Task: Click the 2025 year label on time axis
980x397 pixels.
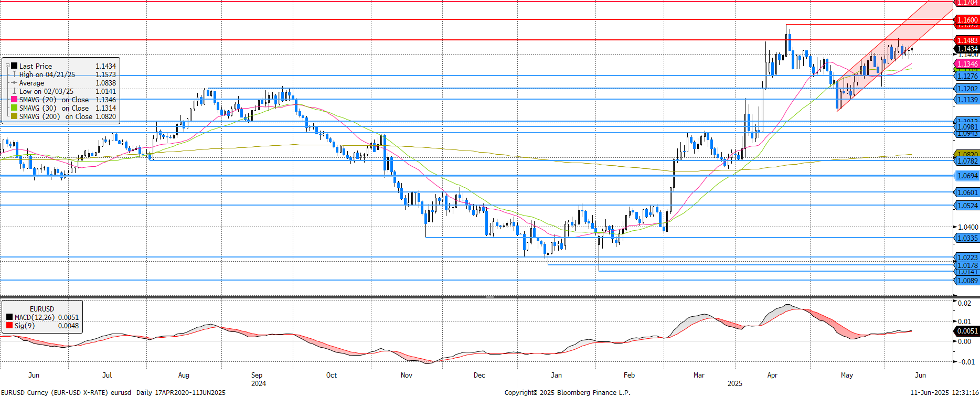Action: tap(734, 383)
